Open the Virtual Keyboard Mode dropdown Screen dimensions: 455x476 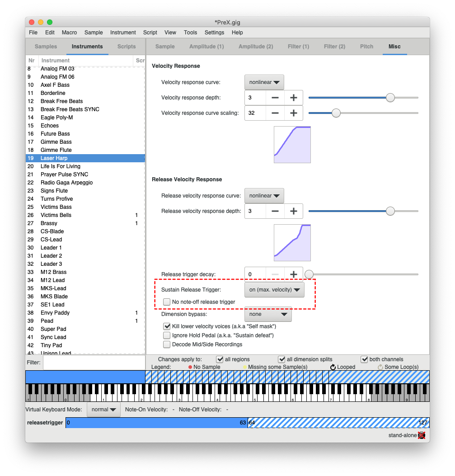tap(103, 410)
